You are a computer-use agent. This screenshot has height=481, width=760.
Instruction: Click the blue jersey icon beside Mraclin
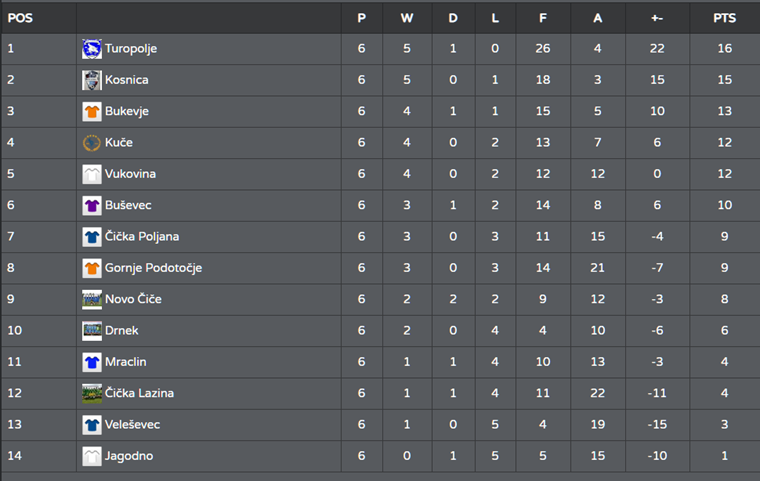(92, 362)
